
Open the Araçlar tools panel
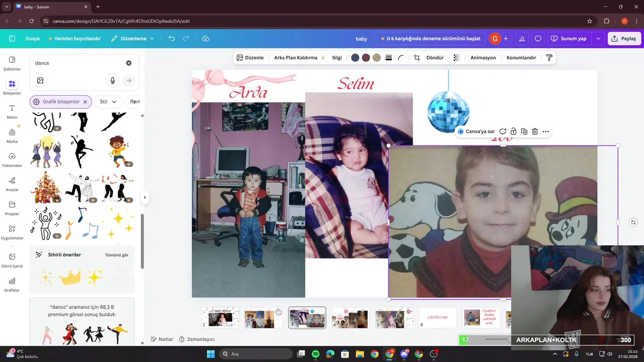point(12,184)
